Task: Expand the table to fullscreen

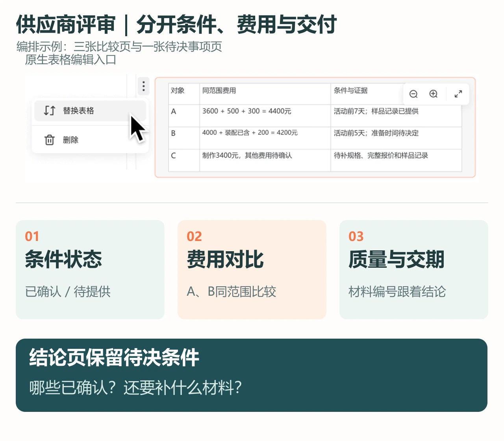Action: coord(458,94)
